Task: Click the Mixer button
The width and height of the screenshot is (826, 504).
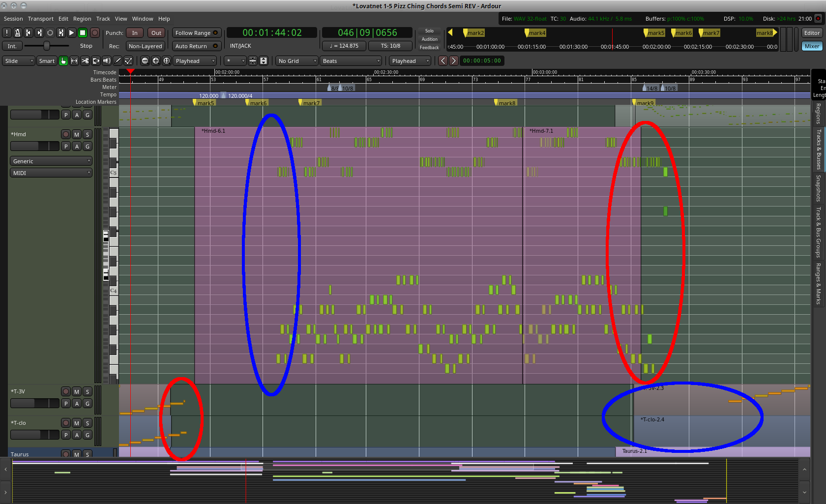Action: [812, 46]
